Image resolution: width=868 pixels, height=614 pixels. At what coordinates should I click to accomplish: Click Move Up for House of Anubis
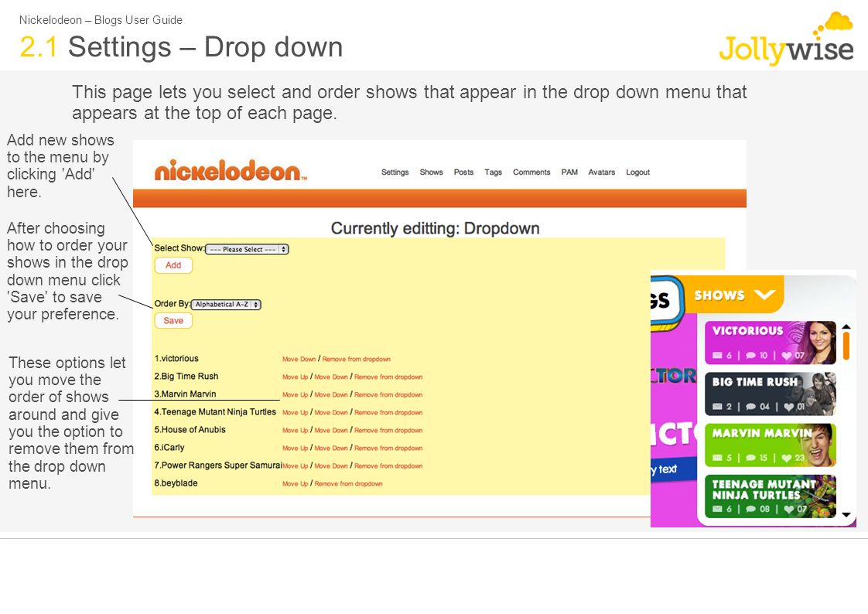click(x=295, y=430)
